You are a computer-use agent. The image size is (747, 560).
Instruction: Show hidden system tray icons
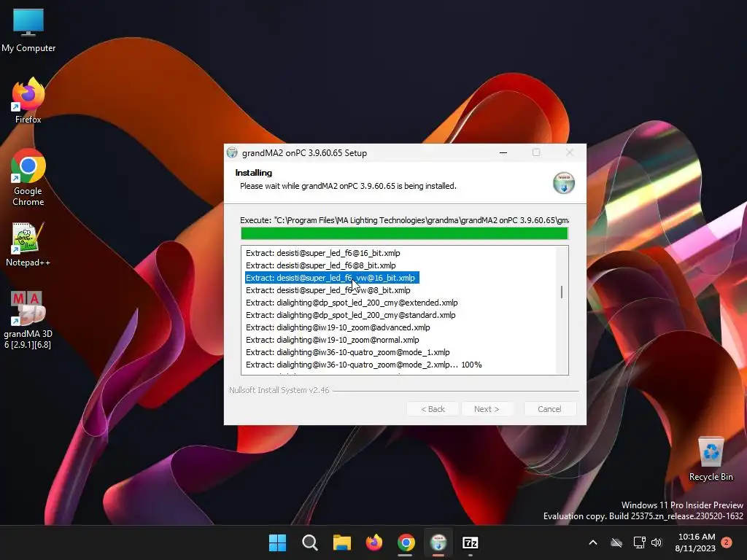tap(593, 542)
